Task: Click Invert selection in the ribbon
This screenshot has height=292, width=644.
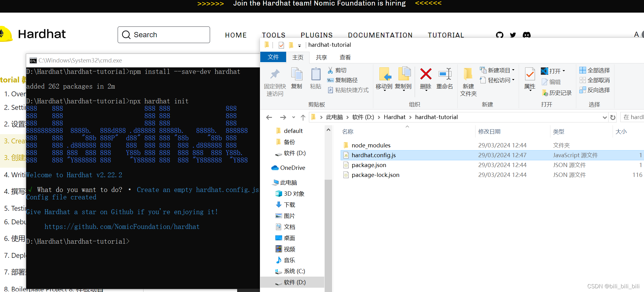Action: point(595,90)
